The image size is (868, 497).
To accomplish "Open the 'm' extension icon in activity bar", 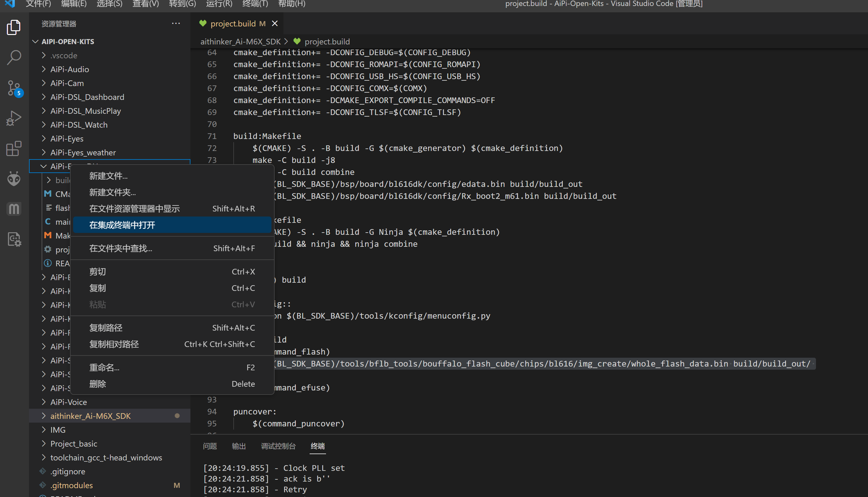I will (x=14, y=209).
